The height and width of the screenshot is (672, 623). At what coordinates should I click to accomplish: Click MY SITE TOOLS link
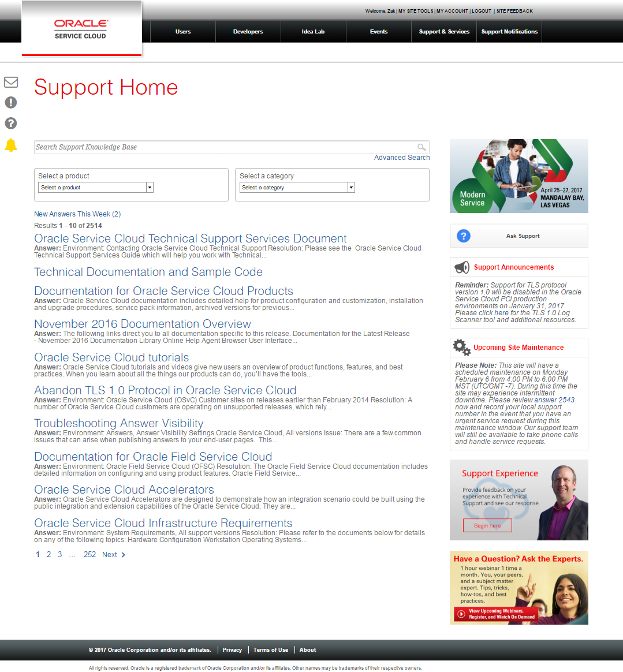tap(416, 11)
